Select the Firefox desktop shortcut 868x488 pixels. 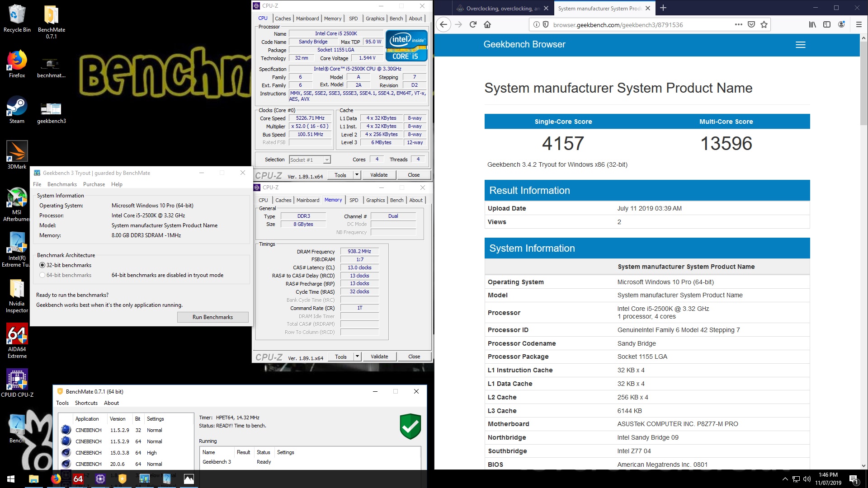pos(17,64)
